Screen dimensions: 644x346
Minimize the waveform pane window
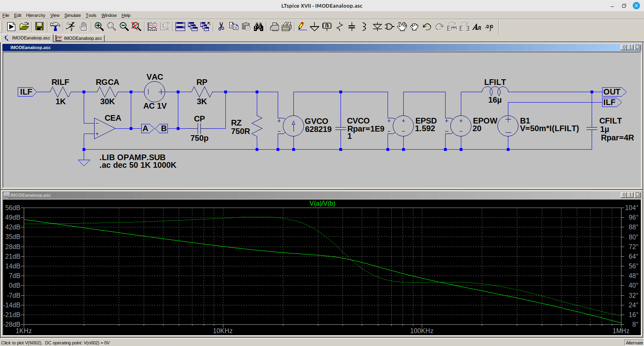(x=624, y=195)
